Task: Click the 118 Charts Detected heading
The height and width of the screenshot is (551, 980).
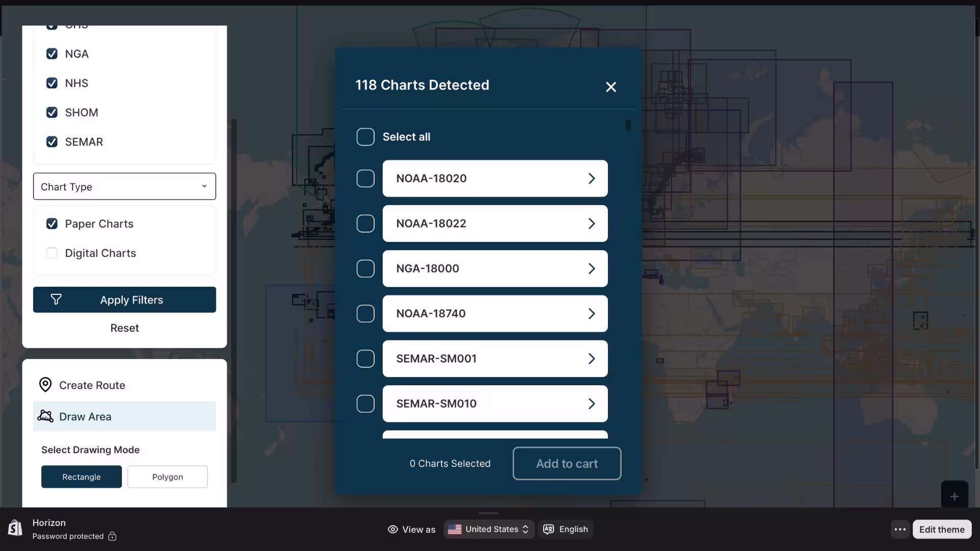Action: pos(422,85)
